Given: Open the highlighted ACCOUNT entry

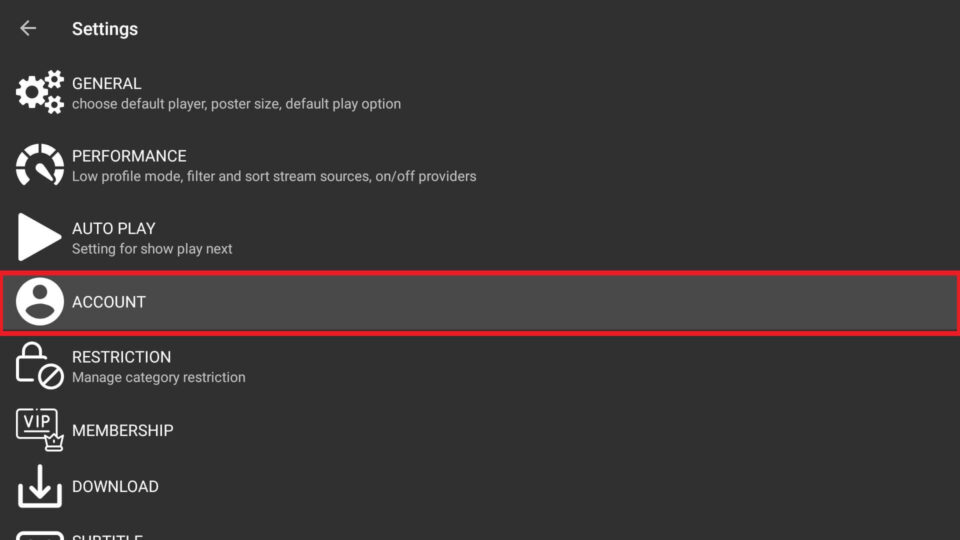Looking at the screenshot, I should click(x=480, y=302).
